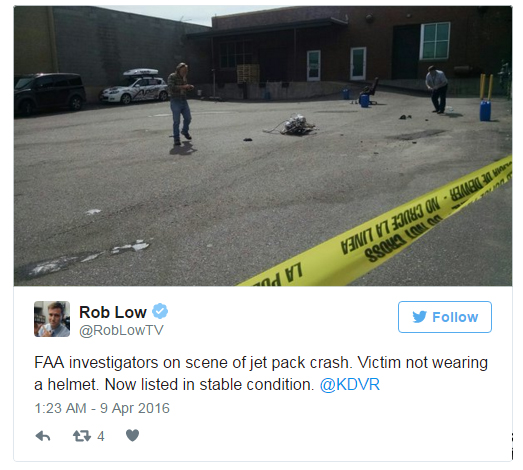The width and height of the screenshot is (523, 470).
Task: Open the @KDVR mention link
Action: [x=350, y=385]
